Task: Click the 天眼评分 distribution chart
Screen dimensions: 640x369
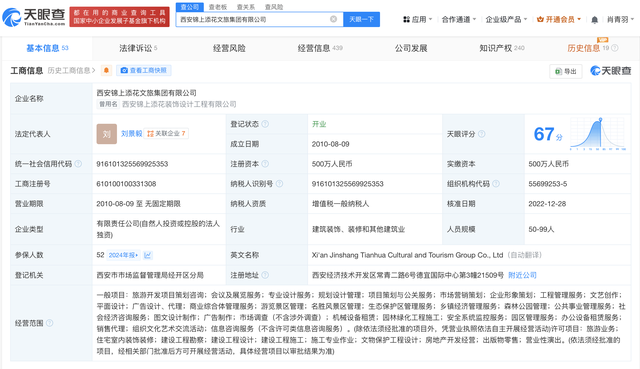Action: pyautogui.click(x=598, y=134)
